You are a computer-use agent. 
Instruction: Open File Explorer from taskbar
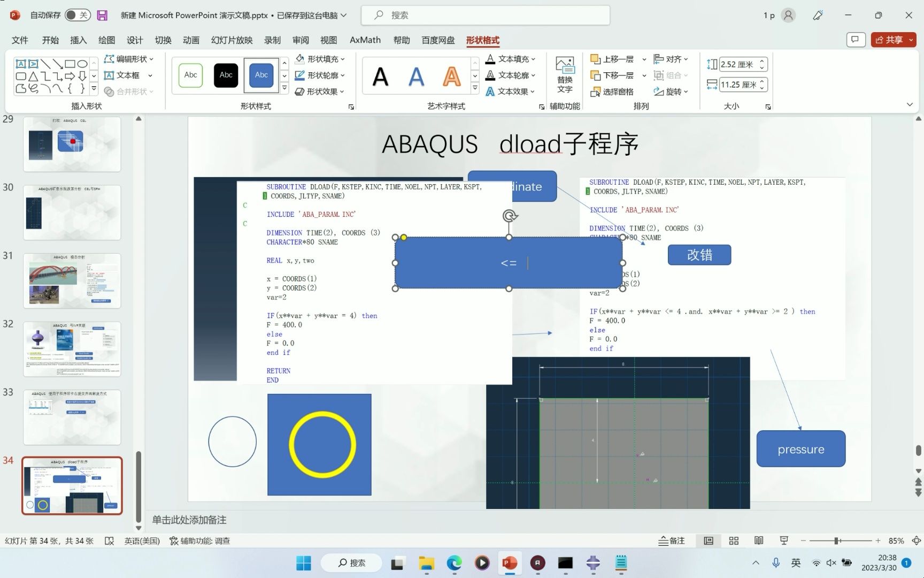tap(426, 563)
